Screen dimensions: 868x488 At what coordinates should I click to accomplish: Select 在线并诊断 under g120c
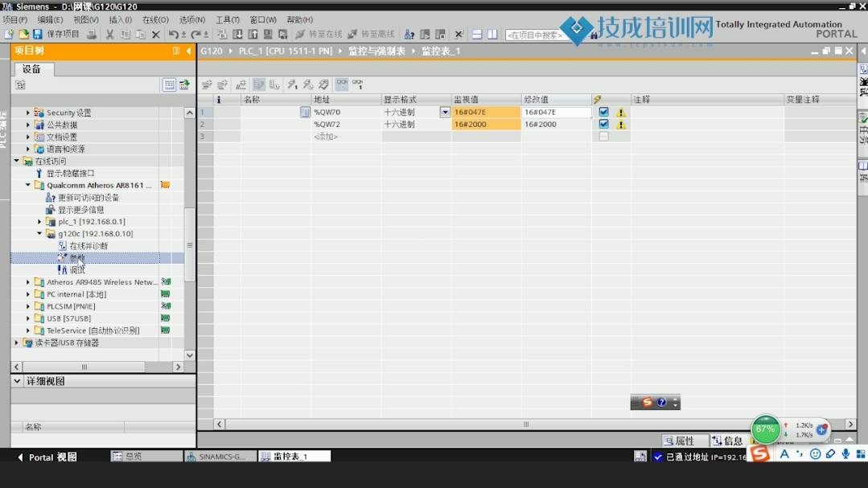pyautogui.click(x=88, y=246)
